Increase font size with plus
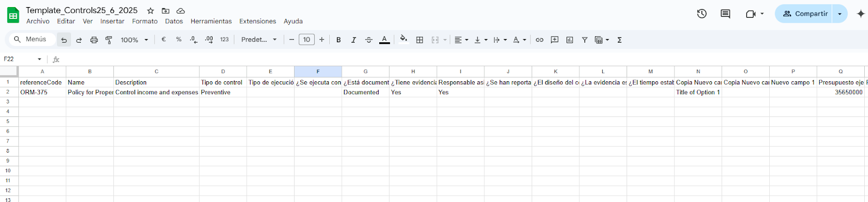868x202 pixels. tap(322, 40)
